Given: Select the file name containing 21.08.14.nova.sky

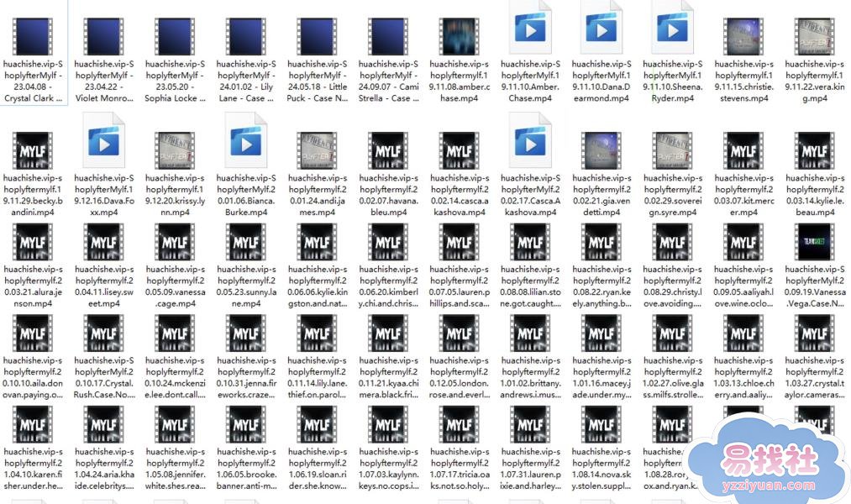Looking at the screenshot, I should coord(601,468).
